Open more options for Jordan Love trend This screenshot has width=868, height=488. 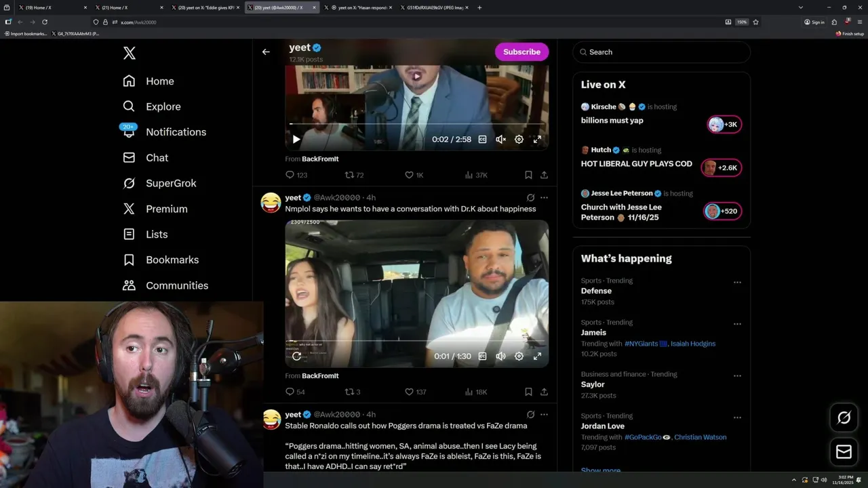pyautogui.click(x=737, y=418)
